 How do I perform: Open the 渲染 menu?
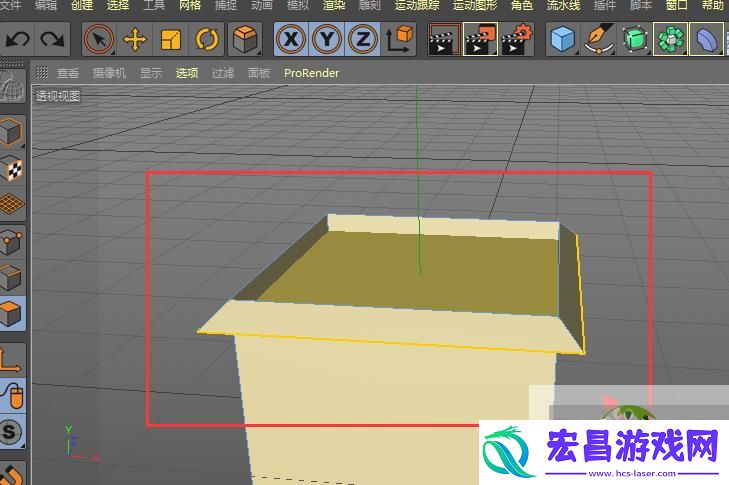(x=334, y=6)
